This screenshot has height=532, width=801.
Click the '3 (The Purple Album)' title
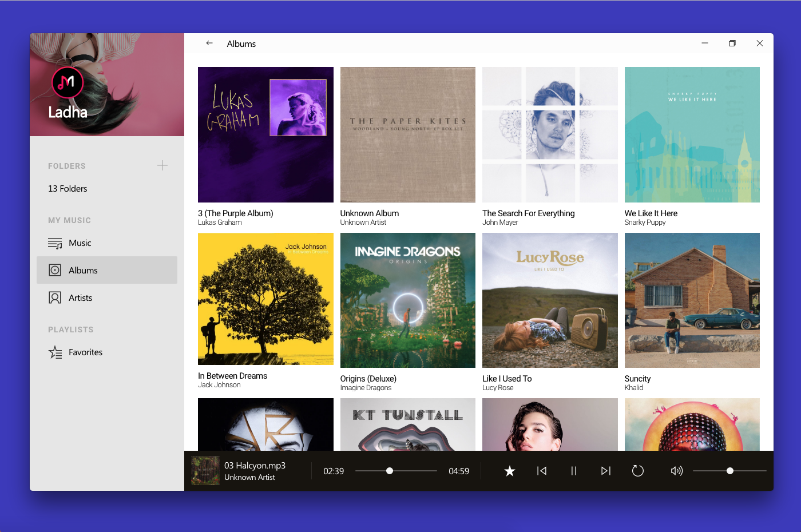pos(236,213)
